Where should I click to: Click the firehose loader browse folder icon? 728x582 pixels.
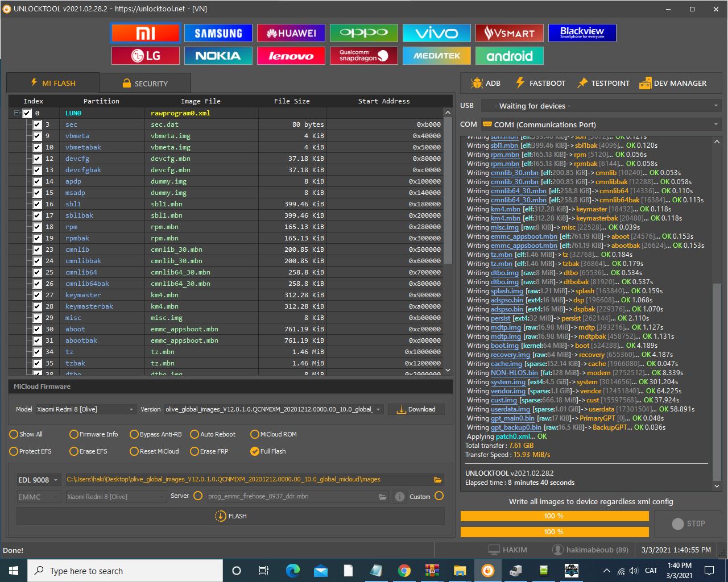click(x=383, y=497)
